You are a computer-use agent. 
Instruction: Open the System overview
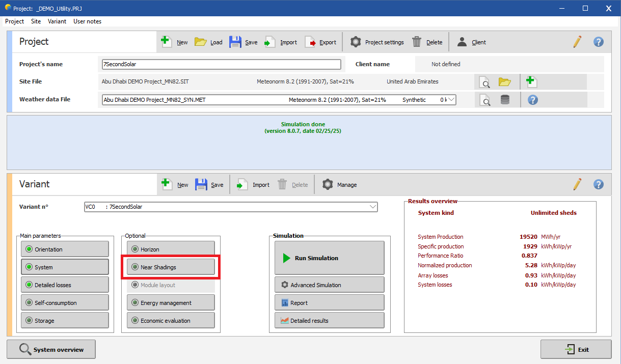(51, 350)
